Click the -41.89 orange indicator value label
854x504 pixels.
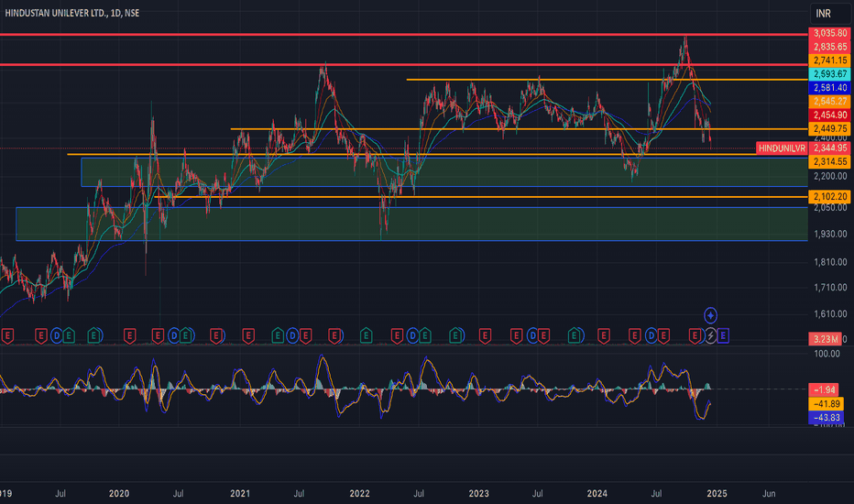[x=827, y=404]
